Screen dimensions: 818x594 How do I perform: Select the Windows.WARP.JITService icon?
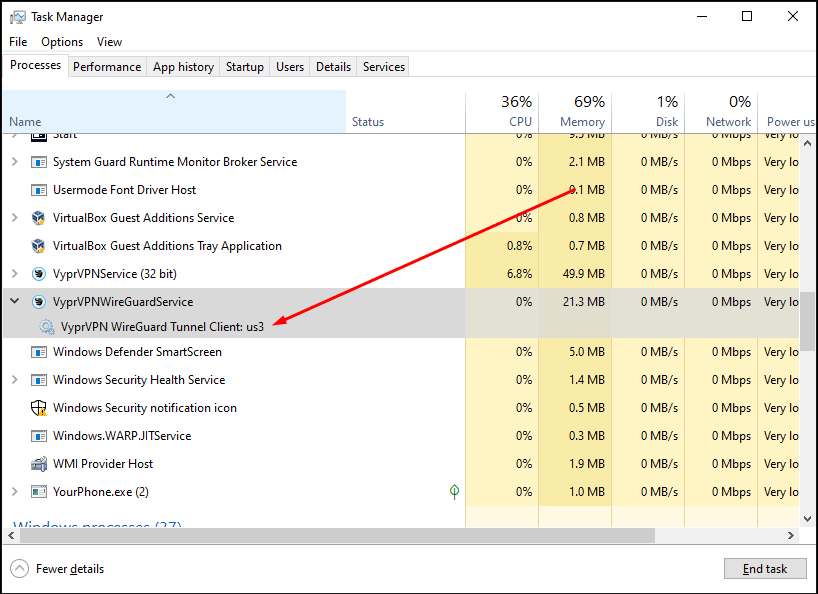(37, 436)
